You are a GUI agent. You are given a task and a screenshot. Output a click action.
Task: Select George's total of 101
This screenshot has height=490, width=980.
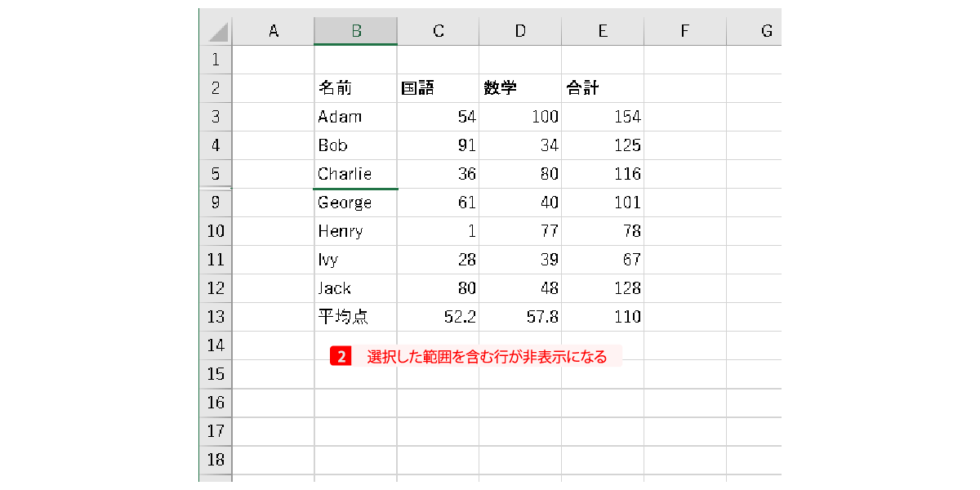[603, 203]
